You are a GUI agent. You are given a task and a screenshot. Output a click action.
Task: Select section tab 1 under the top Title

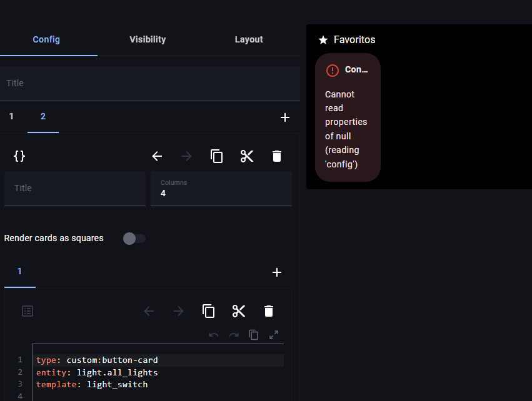click(x=11, y=117)
